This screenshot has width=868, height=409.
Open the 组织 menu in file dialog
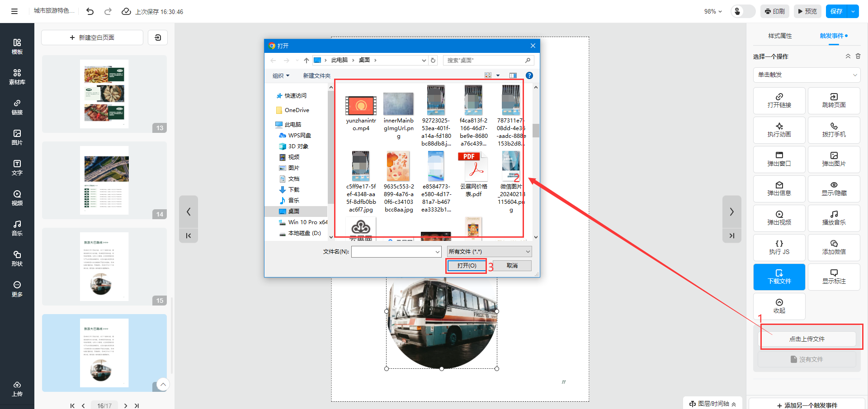281,75
